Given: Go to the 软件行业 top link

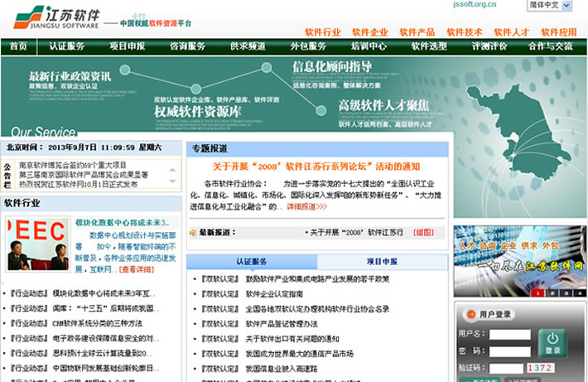Looking at the screenshot, I should coord(323,32).
